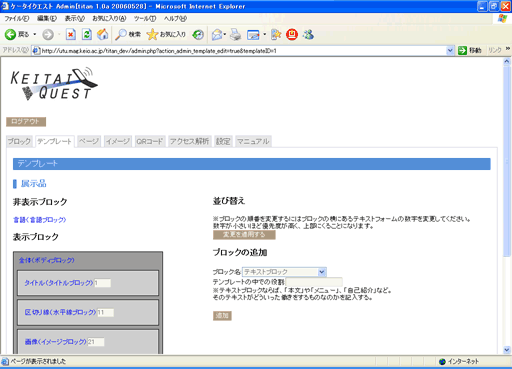512x369 pixels.
Task: Open the Edit button dropdown arrow
Action: (x=264, y=34)
